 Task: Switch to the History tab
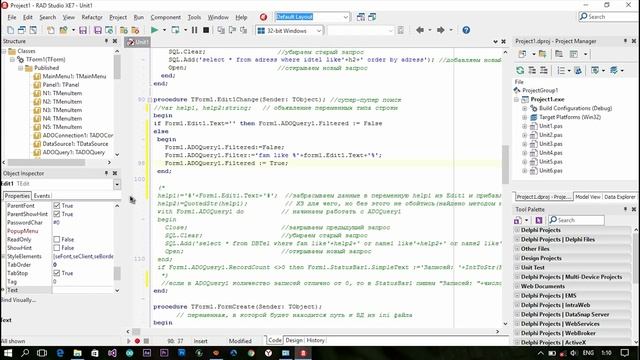point(315,340)
